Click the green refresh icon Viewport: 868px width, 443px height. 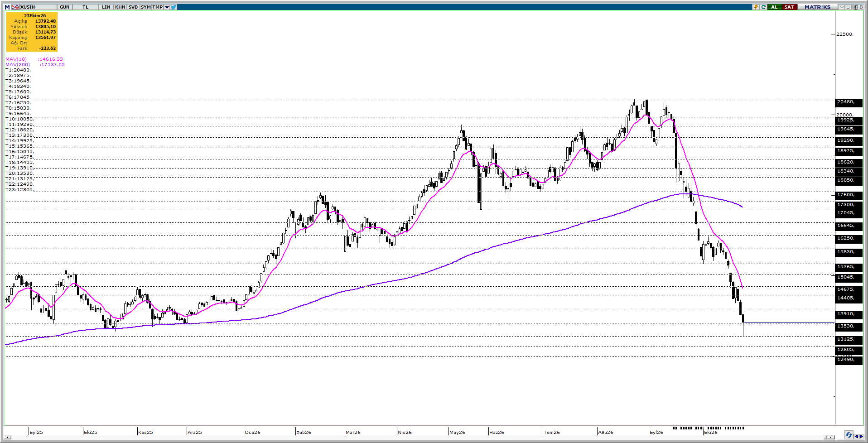[x=763, y=7]
